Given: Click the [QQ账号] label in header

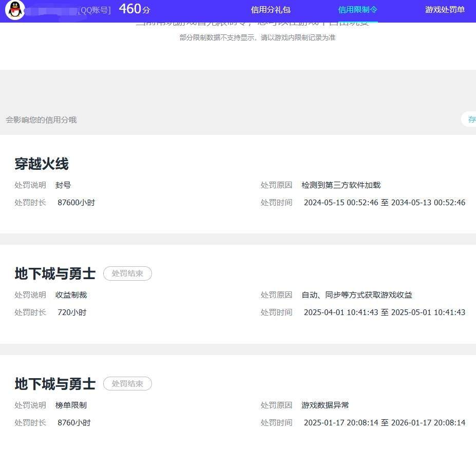Looking at the screenshot, I should (x=94, y=10).
